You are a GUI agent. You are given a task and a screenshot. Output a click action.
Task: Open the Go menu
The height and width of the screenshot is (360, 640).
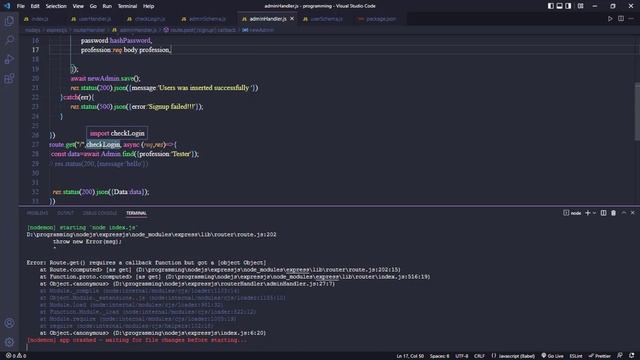coord(93,6)
